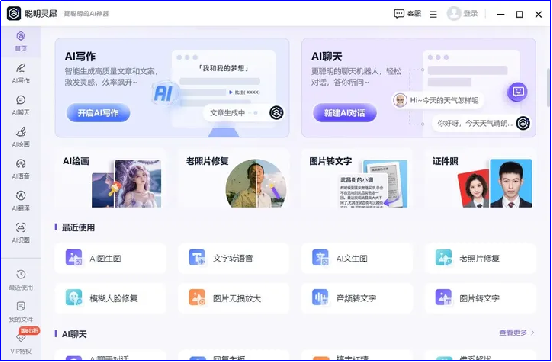Click the user avatar beside 登录

point(454,14)
